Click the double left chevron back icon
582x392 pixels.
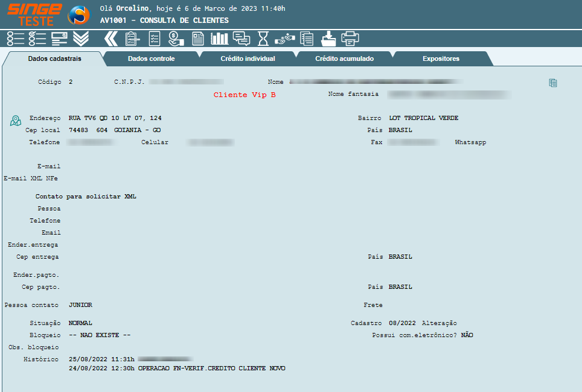tap(110, 39)
